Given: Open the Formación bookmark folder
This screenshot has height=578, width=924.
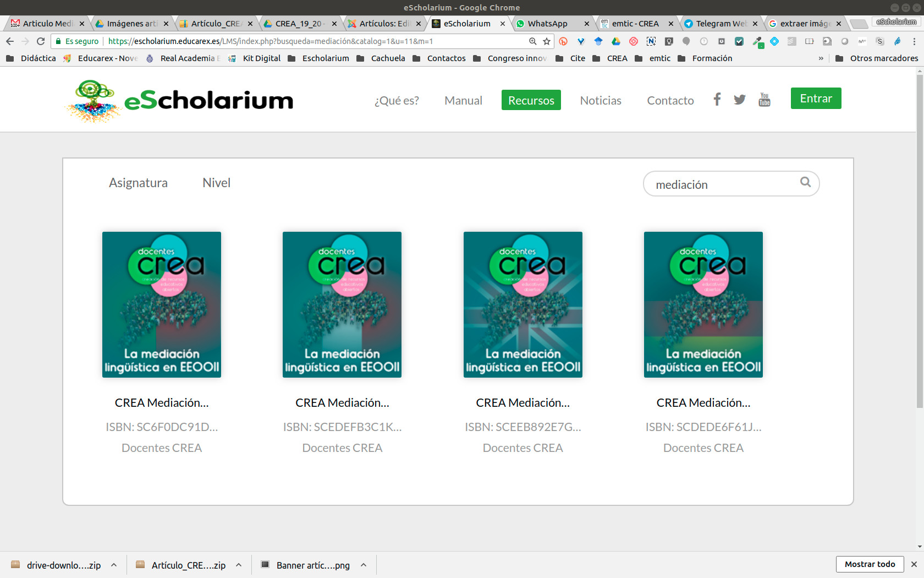Looking at the screenshot, I should click(x=705, y=58).
